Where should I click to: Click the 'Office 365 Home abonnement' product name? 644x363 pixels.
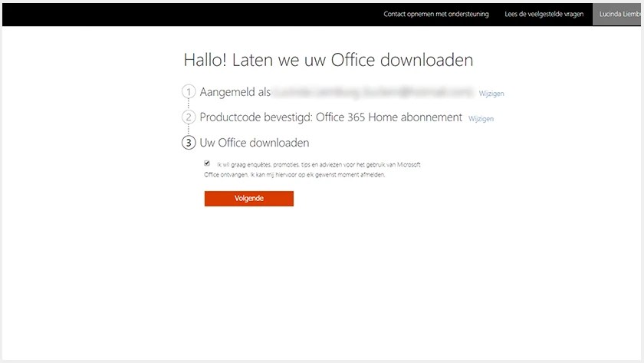389,117
